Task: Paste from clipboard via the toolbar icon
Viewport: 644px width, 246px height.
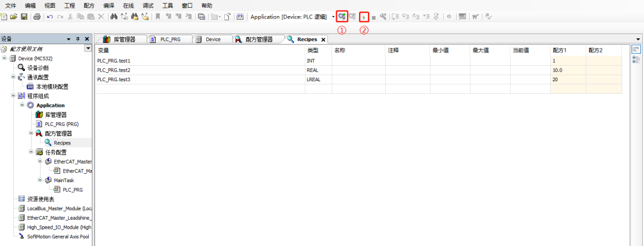Action: (x=91, y=17)
